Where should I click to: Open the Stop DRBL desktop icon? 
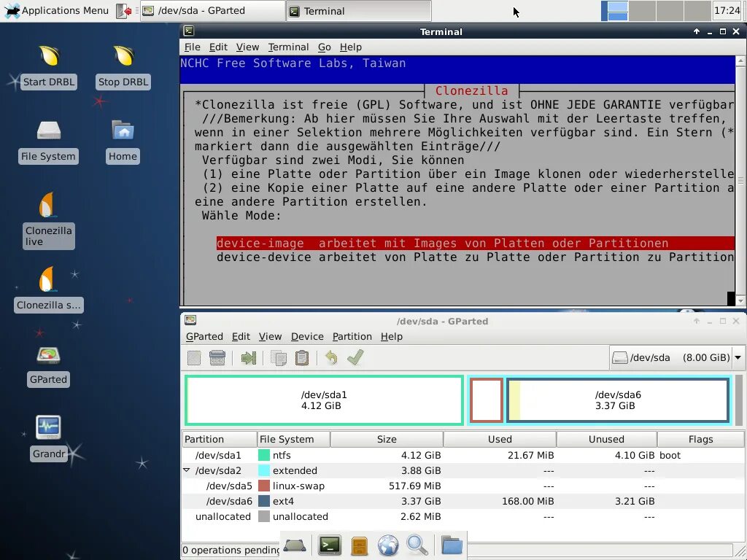click(x=123, y=66)
